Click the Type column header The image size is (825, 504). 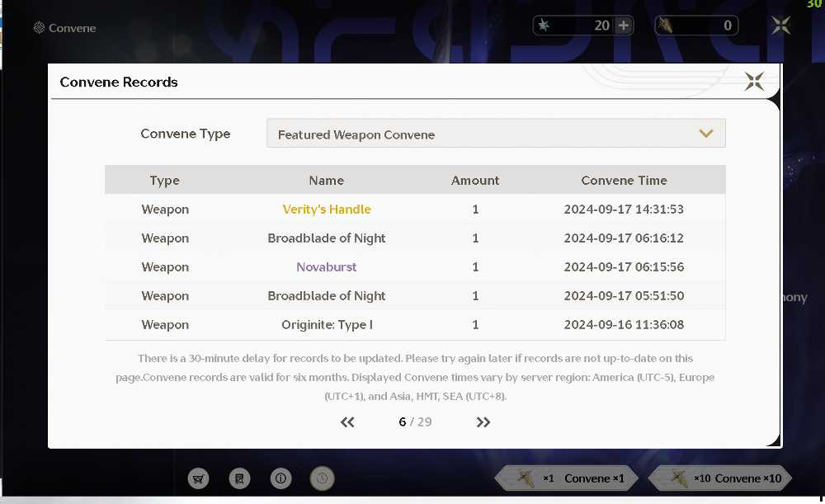(165, 181)
